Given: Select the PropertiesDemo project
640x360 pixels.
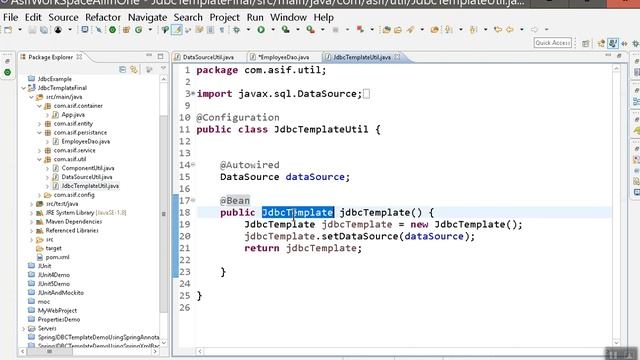Looking at the screenshot, I should (x=59, y=320).
